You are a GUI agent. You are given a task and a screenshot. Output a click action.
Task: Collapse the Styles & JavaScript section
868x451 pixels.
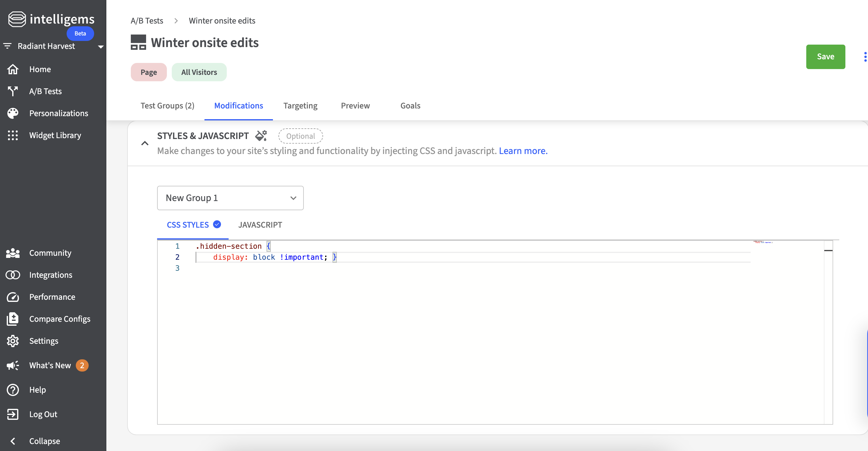(145, 143)
